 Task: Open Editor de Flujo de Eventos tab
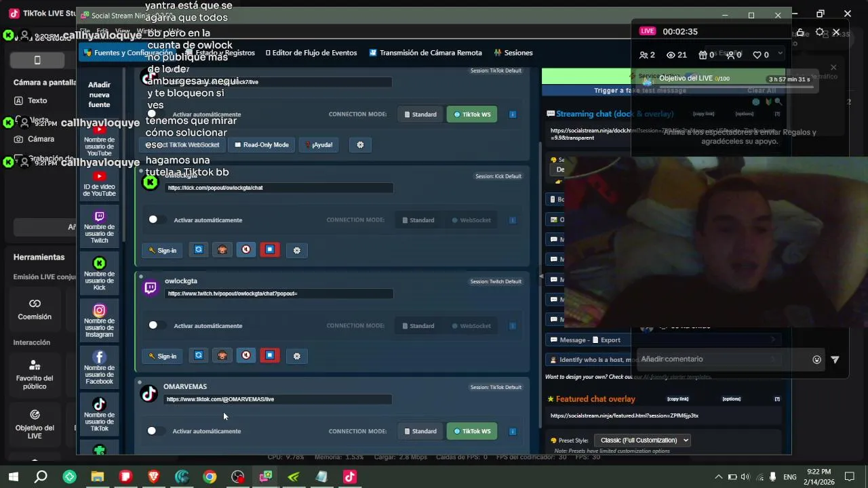coord(311,53)
